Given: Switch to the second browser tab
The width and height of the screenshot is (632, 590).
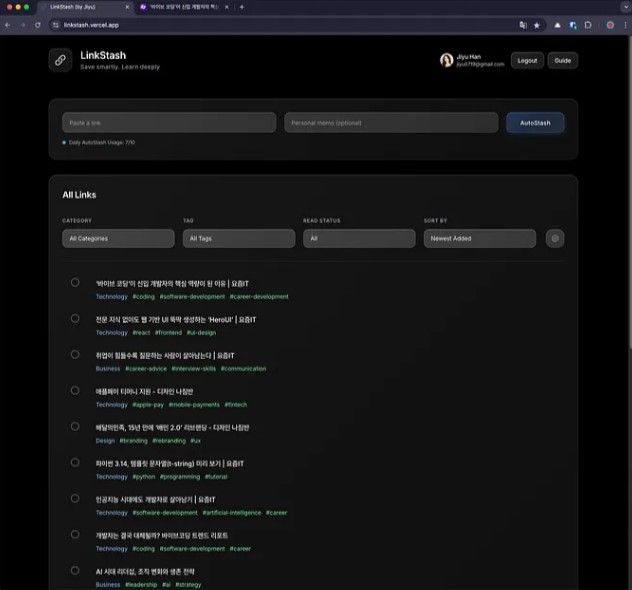Looking at the screenshot, I should click(184, 7).
